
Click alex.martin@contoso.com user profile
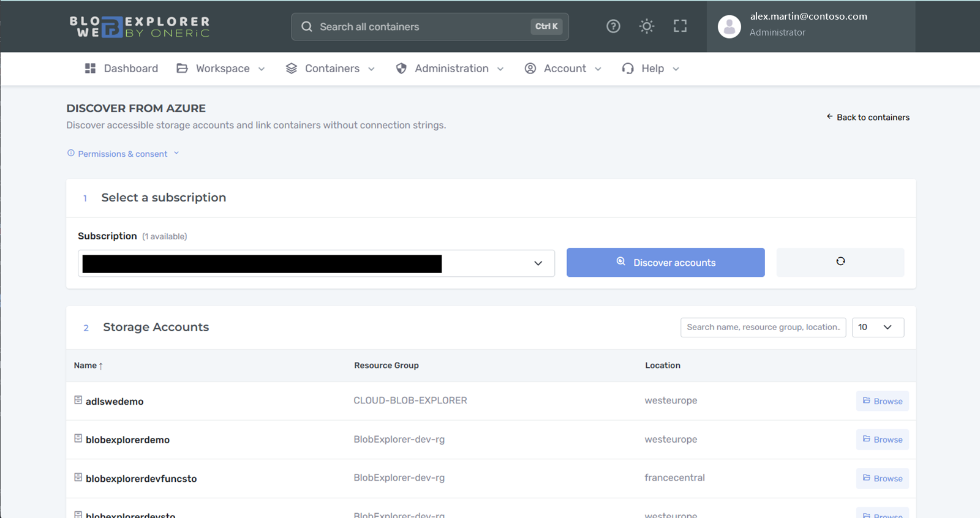(811, 27)
